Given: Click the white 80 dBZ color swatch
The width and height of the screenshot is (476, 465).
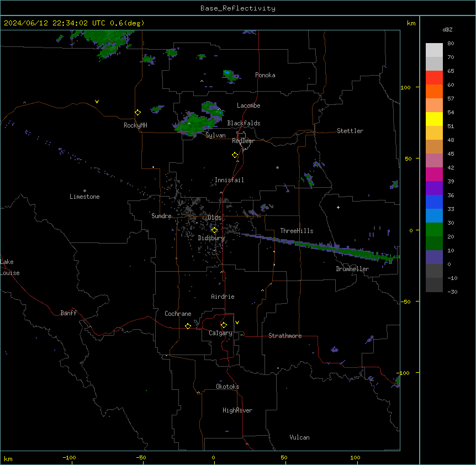Looking at the screenshot, I should [434, 50].
